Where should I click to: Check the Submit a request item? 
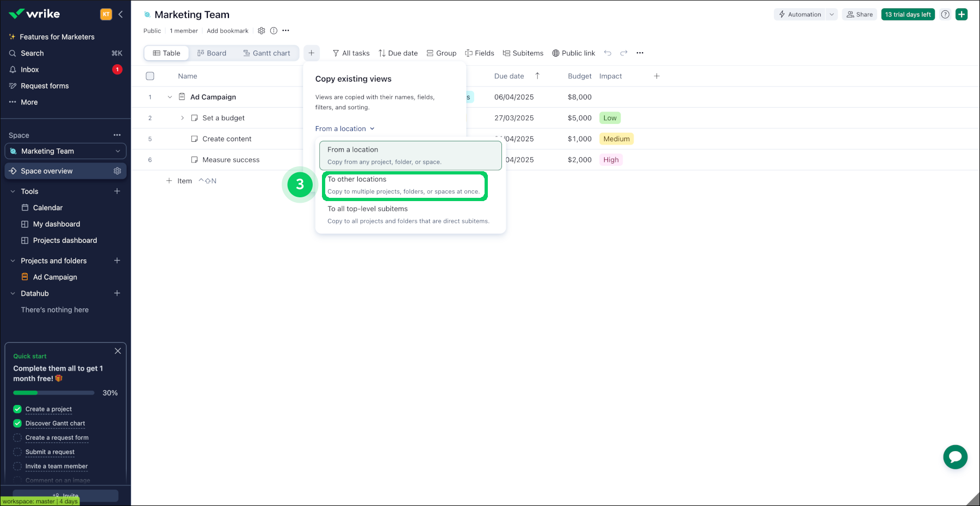tap(17, 452)
